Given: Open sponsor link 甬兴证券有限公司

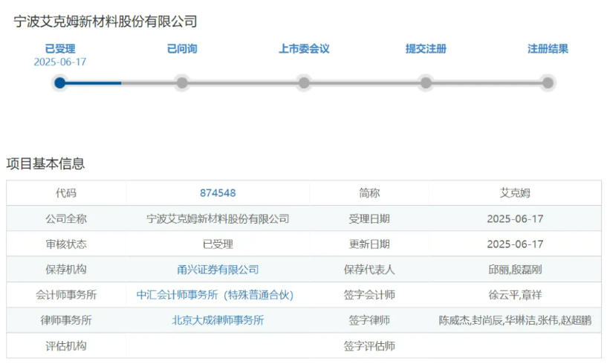Looking at the screenshot, I should pos(218,270).
